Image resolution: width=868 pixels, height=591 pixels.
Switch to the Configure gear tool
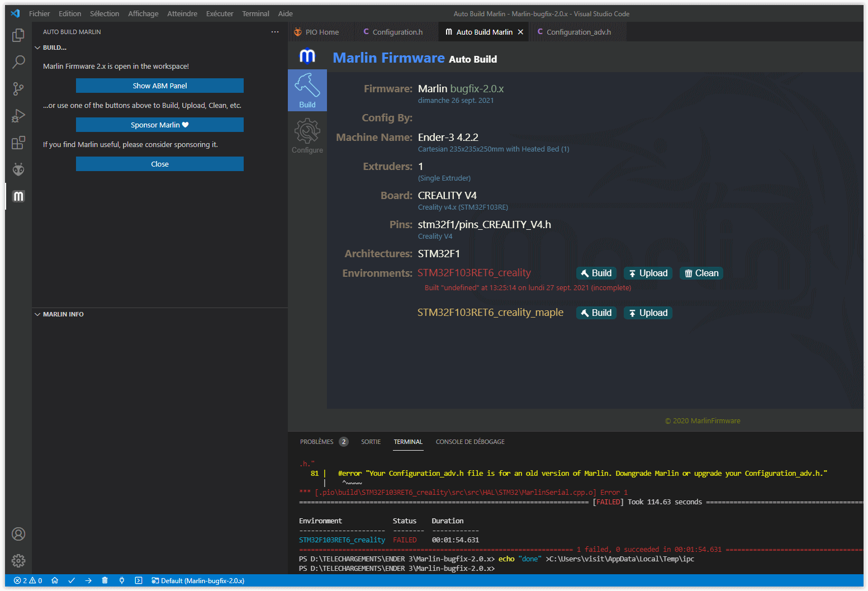[307, 136]
